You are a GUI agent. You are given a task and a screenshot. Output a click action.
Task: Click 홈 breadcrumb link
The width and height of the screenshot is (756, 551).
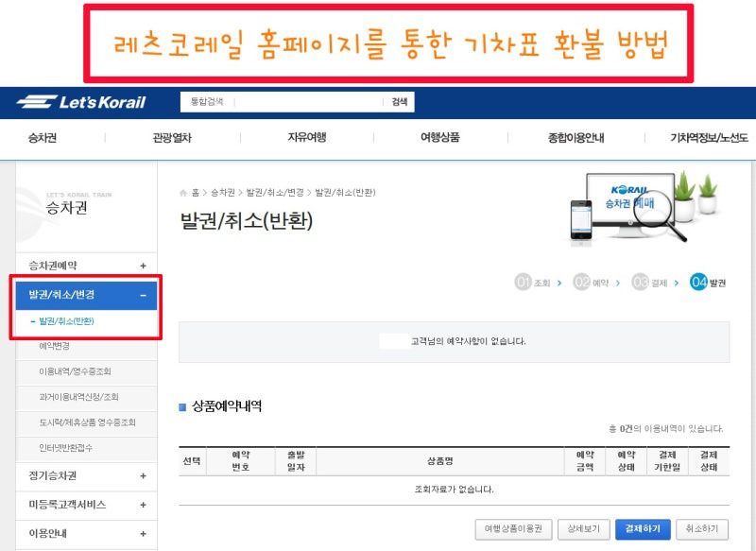coord(196,193)
